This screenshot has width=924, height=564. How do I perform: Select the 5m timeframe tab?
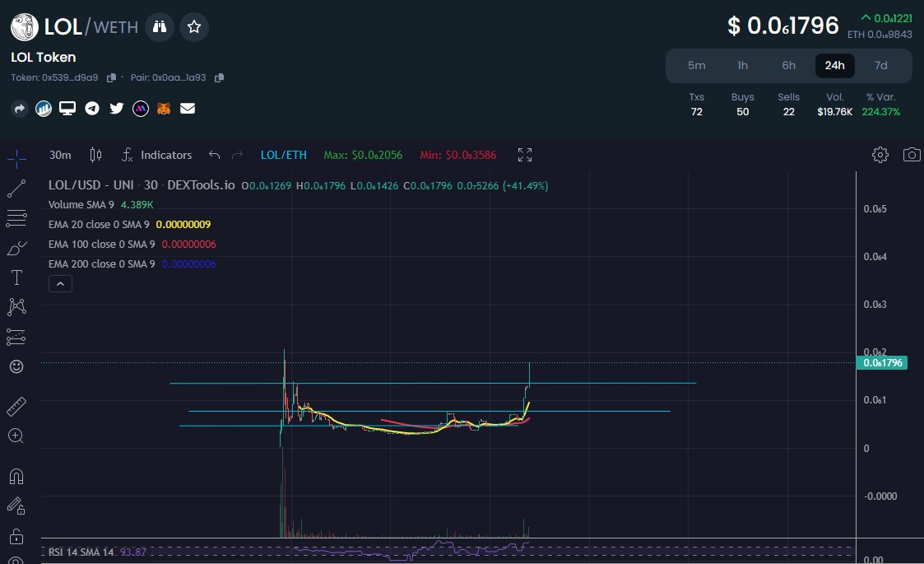[x=697, y=66]
